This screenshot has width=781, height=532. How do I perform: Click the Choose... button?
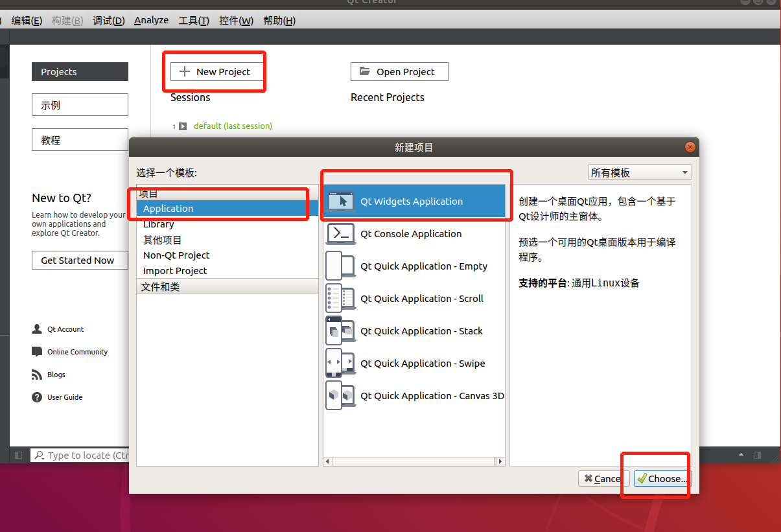tap(662, 479)
